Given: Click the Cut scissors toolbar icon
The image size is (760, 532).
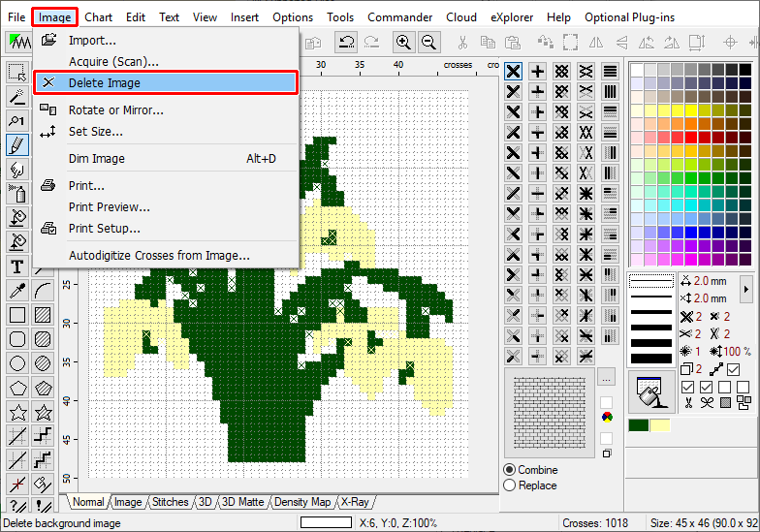Looking at the screenshot, I should coord(462,43).
